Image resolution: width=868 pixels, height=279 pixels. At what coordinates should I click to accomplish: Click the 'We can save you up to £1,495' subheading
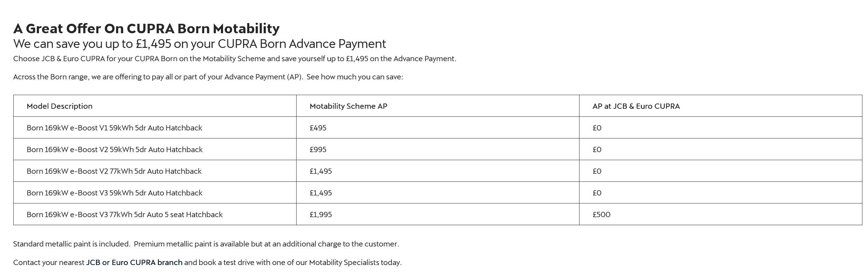(200, 44)
